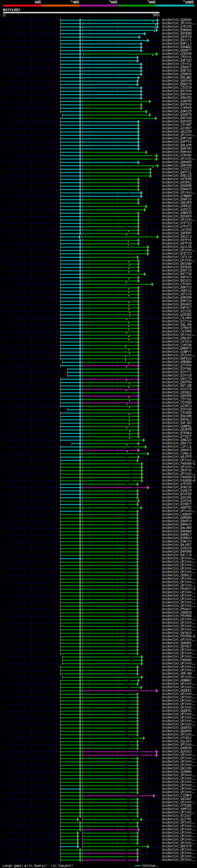The width and height of the screenshot is (197, 868).
Task: Select the UniRef100_C5Y569 label
Action: pyautogui.click(x=177, y=403)
